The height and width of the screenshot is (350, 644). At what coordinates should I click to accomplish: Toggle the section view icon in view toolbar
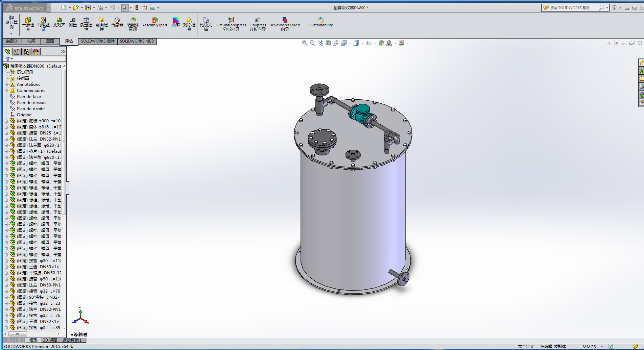[328, 43]
